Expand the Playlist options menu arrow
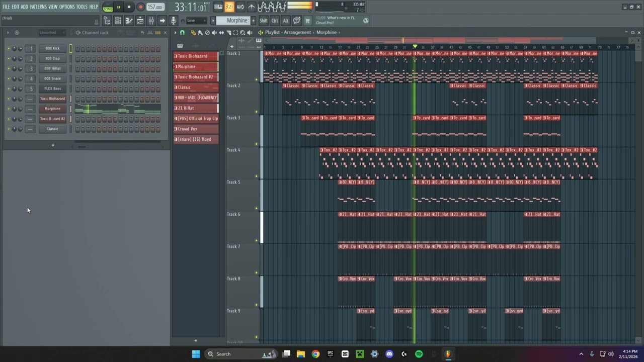This screenshot has height=362, width=644. coord(175,33)
